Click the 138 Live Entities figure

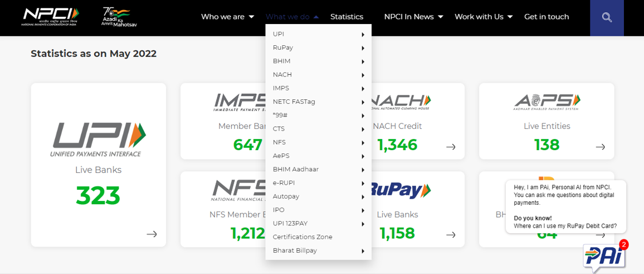547,145
